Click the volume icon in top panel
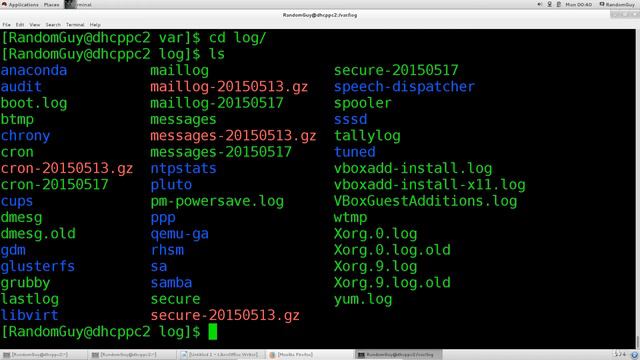This screenshot has width=640, height=360. [x=540, y=4]
